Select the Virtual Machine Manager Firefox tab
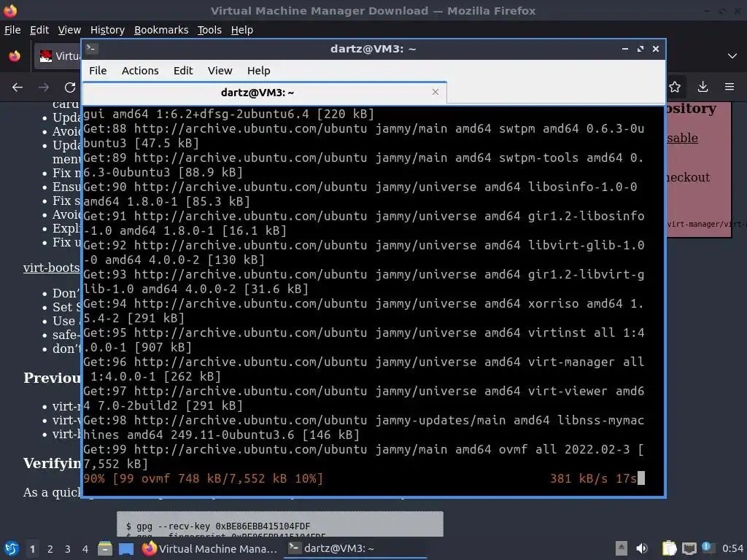The width and height of the screenshot is (747, 560). tap(58, 56)
